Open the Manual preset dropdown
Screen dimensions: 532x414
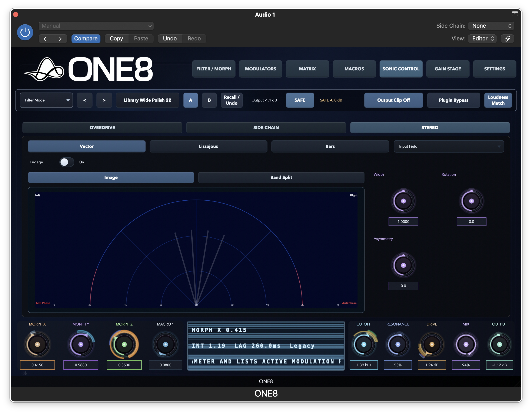pos(96,26)
